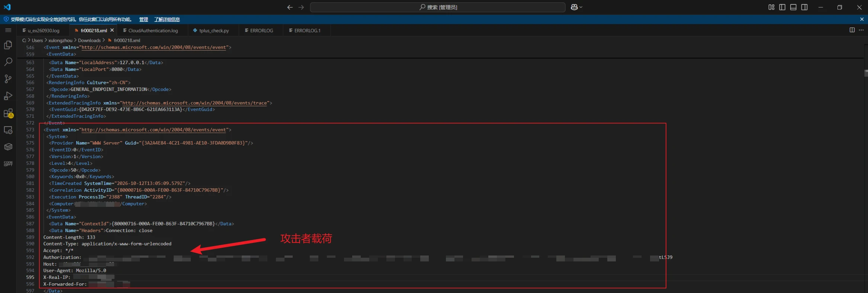Go back with the left arrow

290,7
